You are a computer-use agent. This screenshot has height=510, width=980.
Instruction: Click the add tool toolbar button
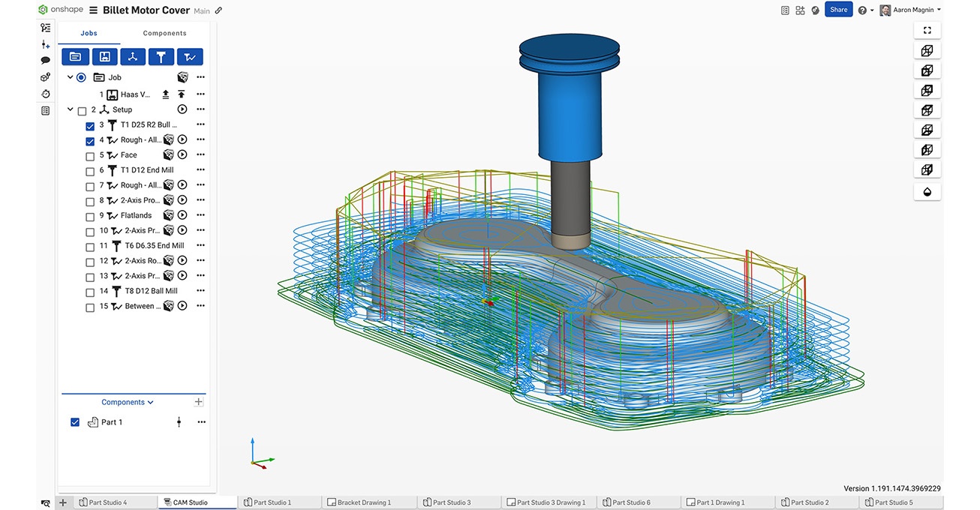[161, 56]
